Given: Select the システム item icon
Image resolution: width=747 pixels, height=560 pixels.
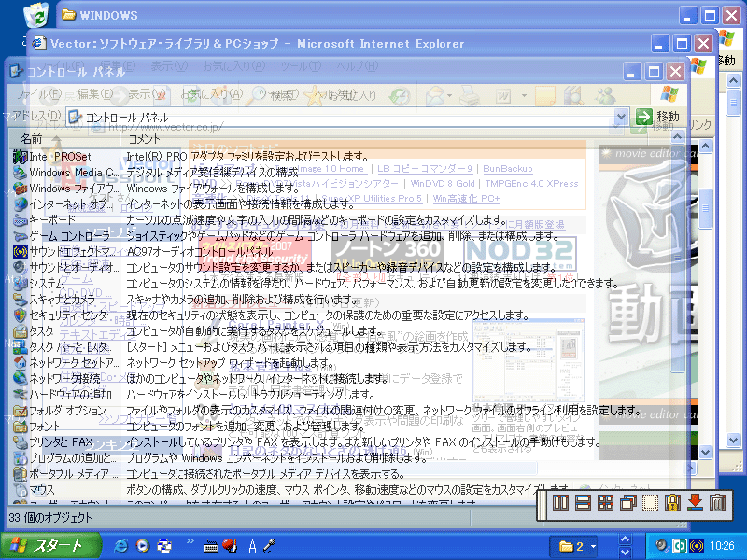Looking at the screenshot, I should coord(20,284).
